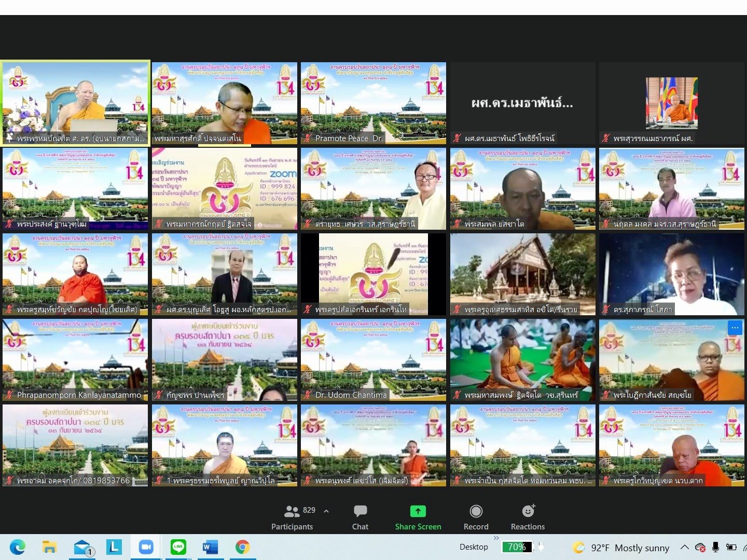This screenshot has width=747, height=560.
Task: Click the microphone icon in system tray
Action: coord(716,547)
